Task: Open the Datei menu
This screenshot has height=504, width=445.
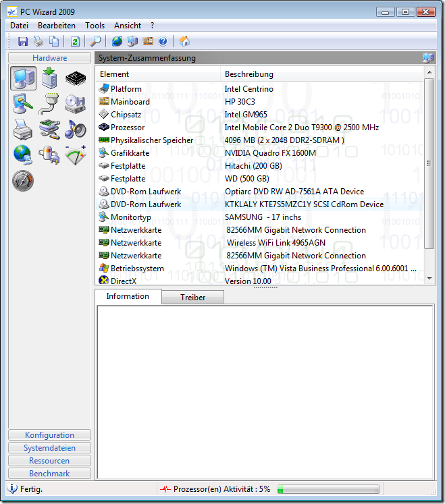Action: tap(20, 26)
